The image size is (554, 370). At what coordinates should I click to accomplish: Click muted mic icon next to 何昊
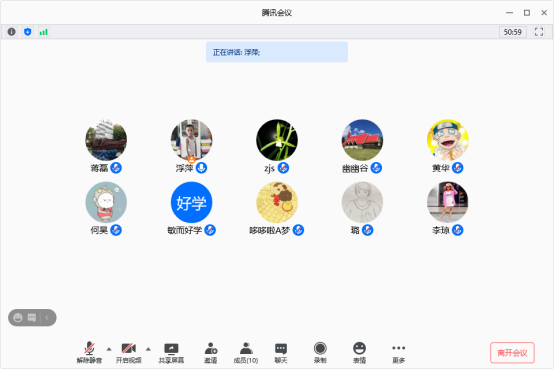[116, 230]
